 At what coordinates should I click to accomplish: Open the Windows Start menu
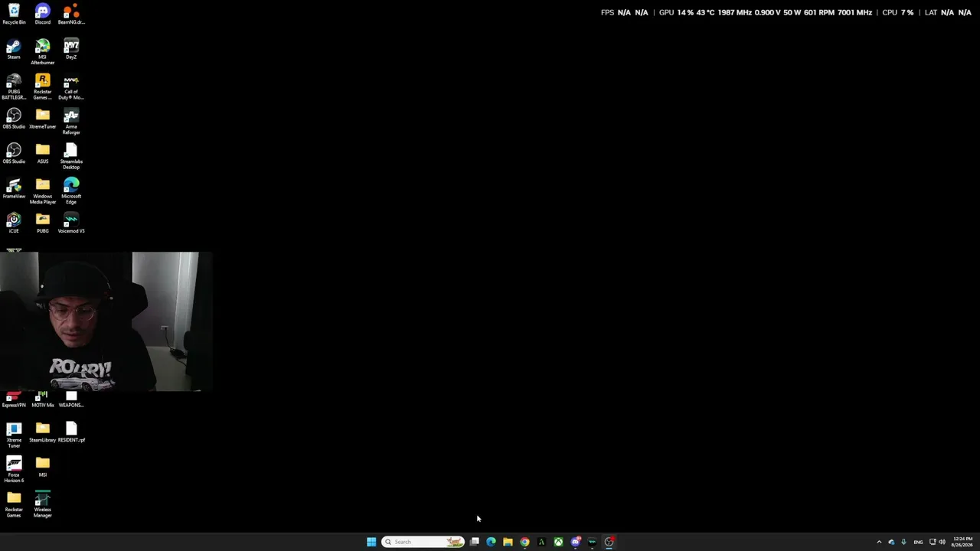(371, 542)
